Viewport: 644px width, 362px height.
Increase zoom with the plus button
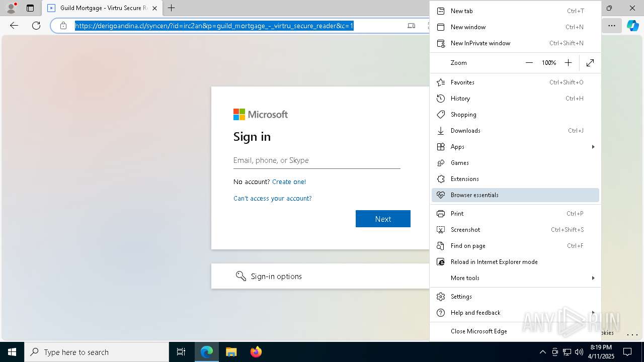pyautogui.click(x=568, y=63)
